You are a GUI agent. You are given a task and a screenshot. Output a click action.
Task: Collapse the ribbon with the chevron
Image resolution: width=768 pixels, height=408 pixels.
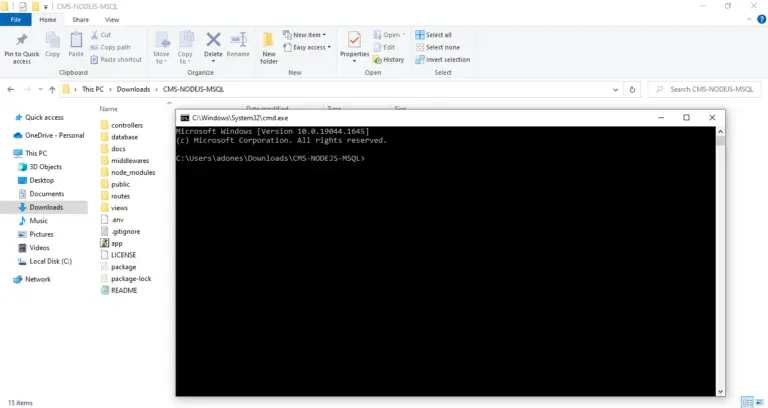[749, 19]
